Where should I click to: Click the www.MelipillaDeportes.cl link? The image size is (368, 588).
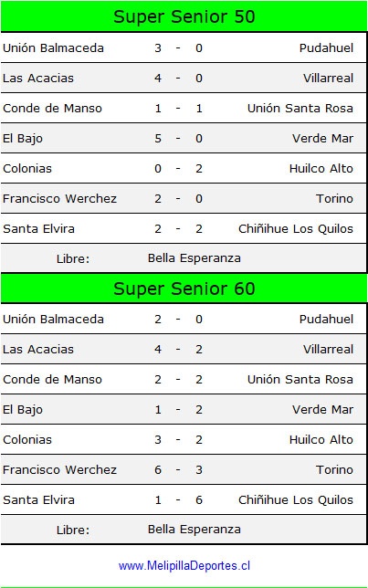point(184,565)
